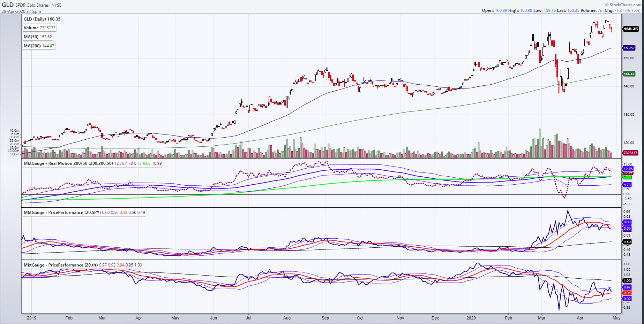644x324 pixels.
Task: Click the GLD ticker symbol in header
Action: 8,5
